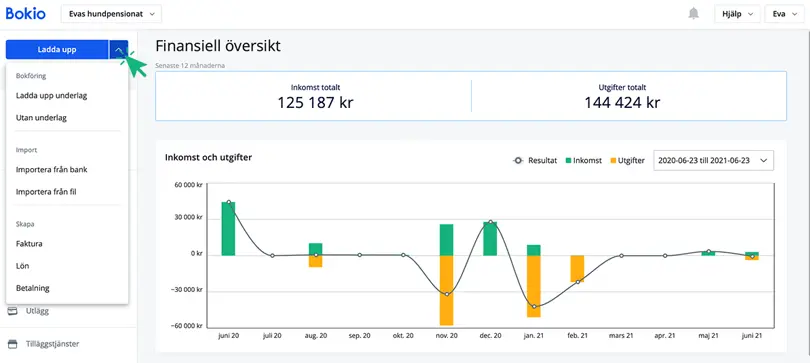Choose Importera från fil
The width and height of the screenshot is (810, 363).
46,192
